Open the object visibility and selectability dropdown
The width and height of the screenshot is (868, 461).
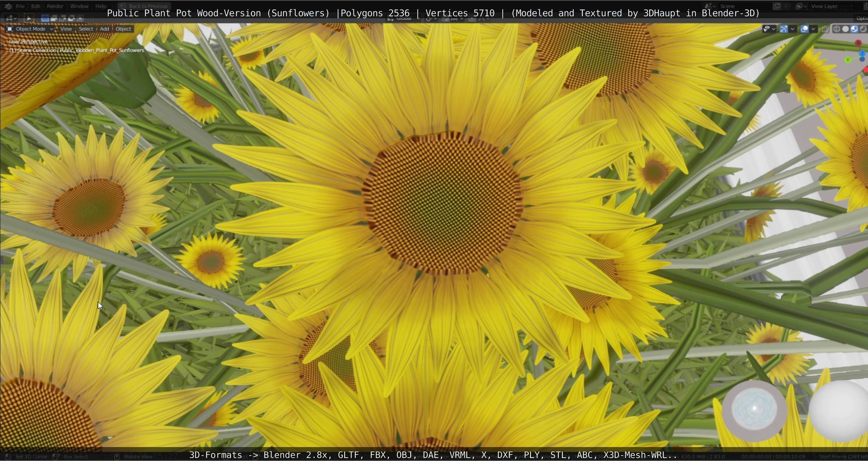(769, 29)
